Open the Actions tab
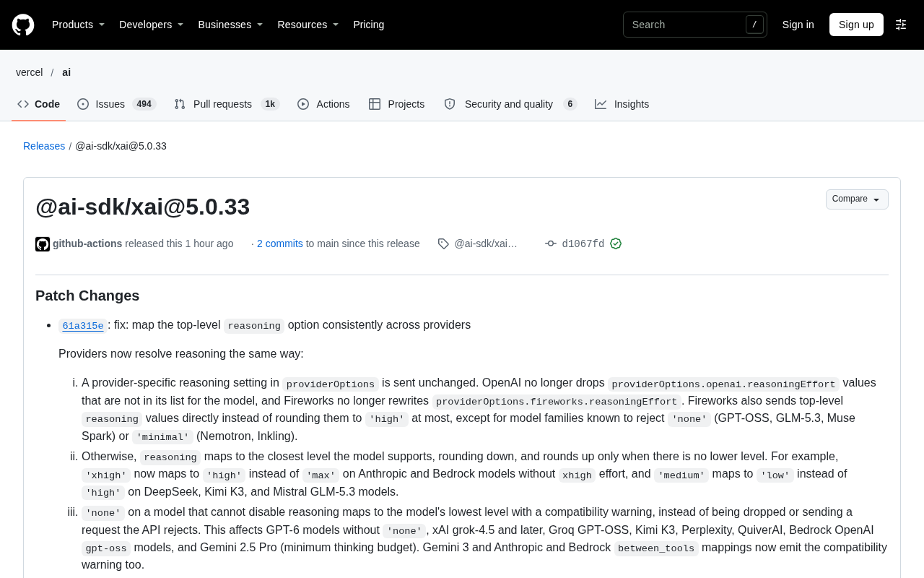The height and width of the screenshot is (578, 924). click(323, 104)
